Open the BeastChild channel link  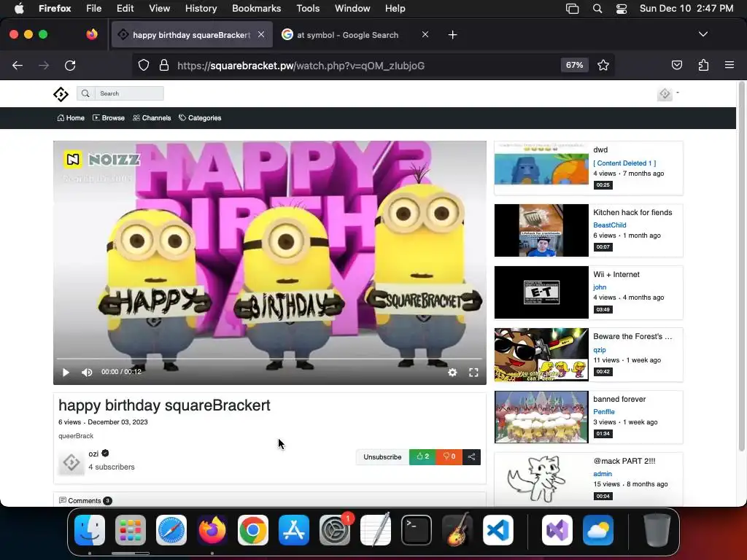point(609,225)
